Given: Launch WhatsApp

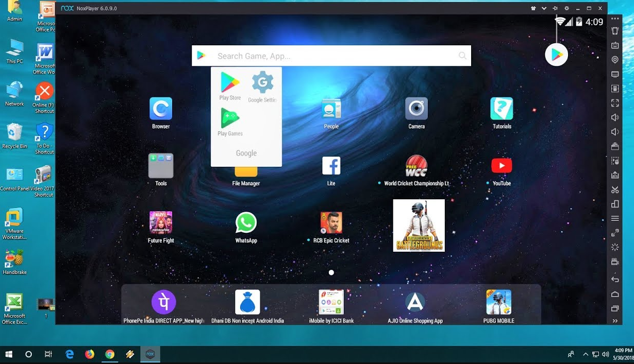Looking at the screenshot, I should [x=246, y=227].
